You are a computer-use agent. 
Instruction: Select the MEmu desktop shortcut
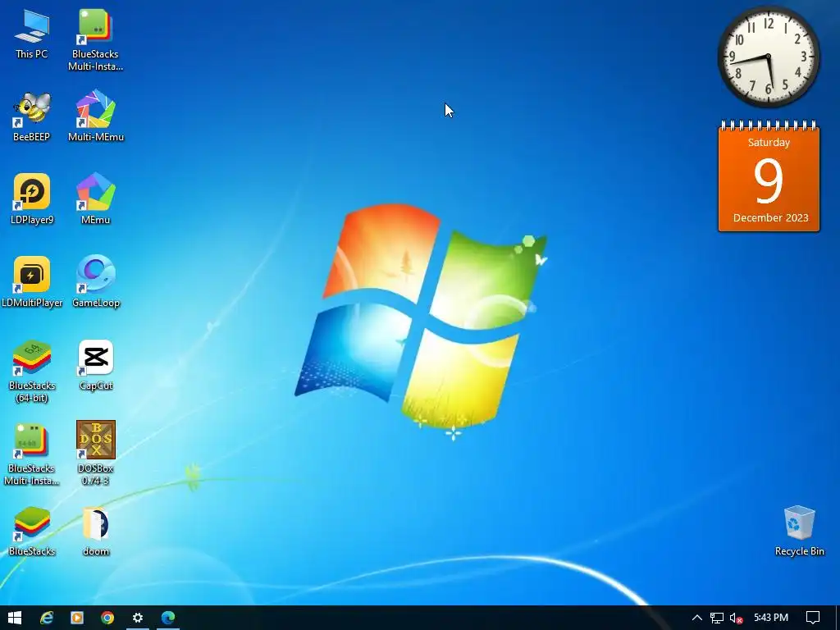(95, 199)
